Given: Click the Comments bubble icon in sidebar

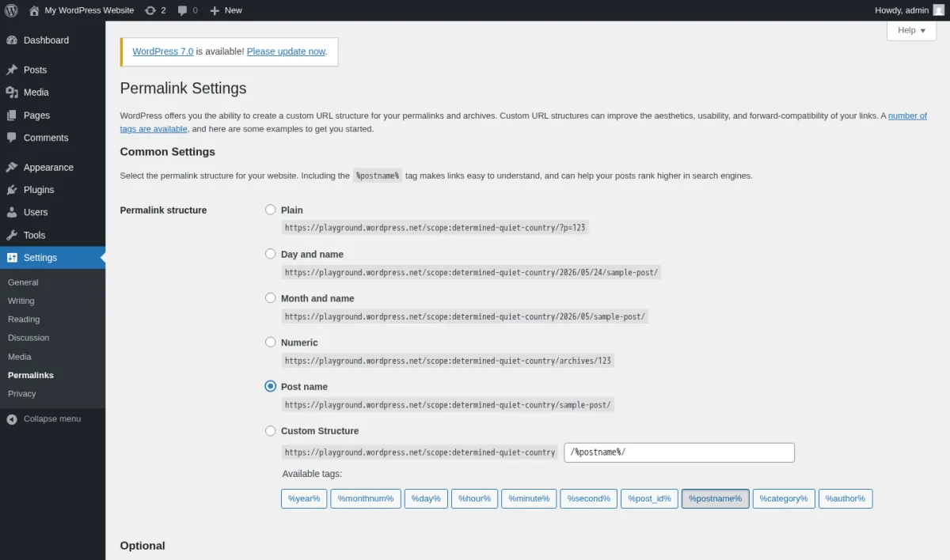Looking at the screenshot, I should pos(12,138).
